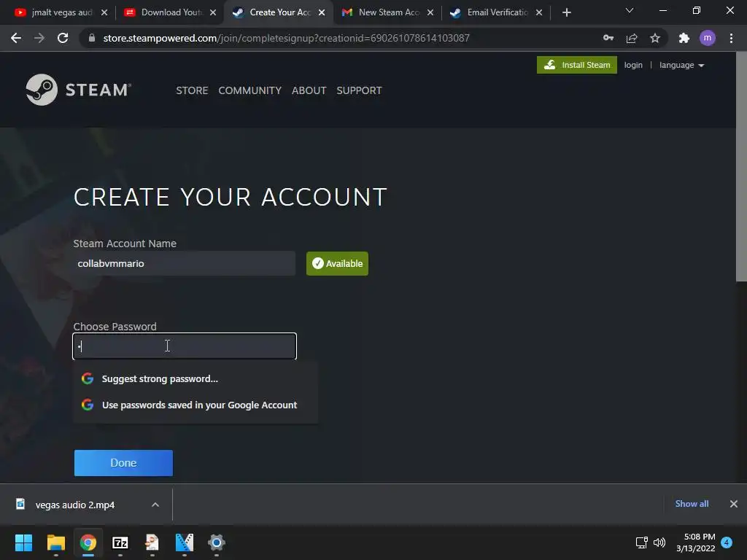Open the password key icon in address bar
The image size is (747, 560).
[608, 38]
